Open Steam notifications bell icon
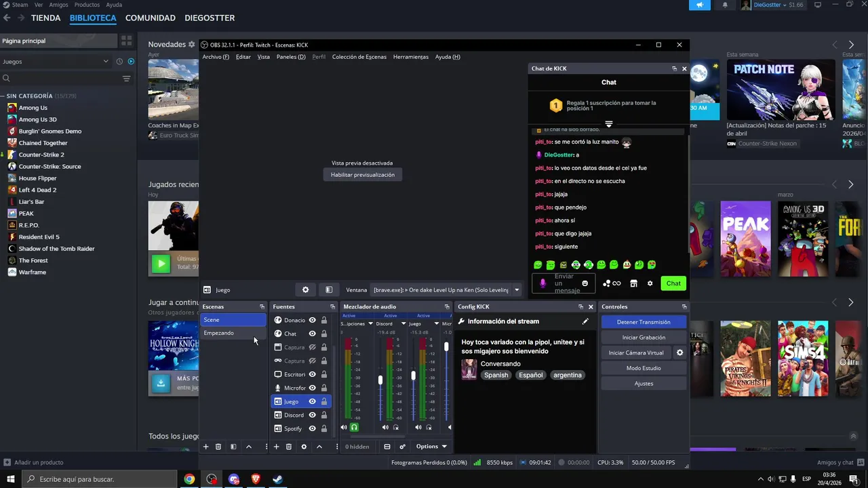This screenshot has width=868, height=488. [x=725, y=5]
